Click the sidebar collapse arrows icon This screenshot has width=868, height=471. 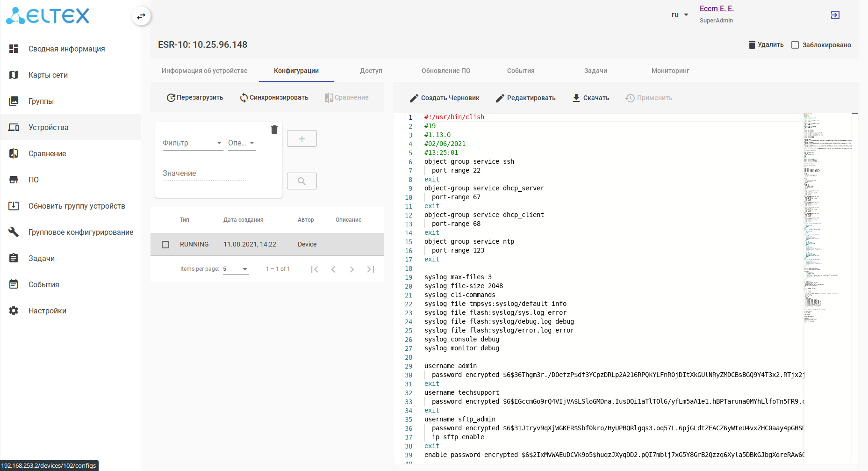pyautogui.click(x=141, y=16)
